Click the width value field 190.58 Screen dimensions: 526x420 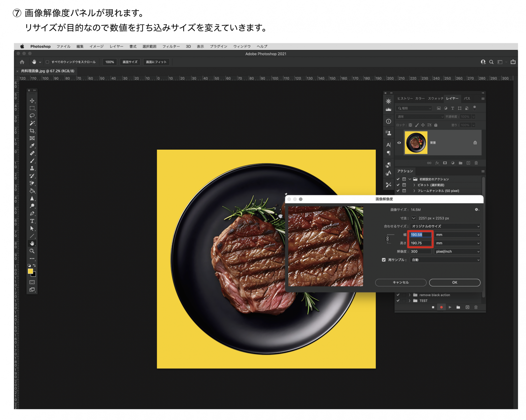(x=421, y=235)
